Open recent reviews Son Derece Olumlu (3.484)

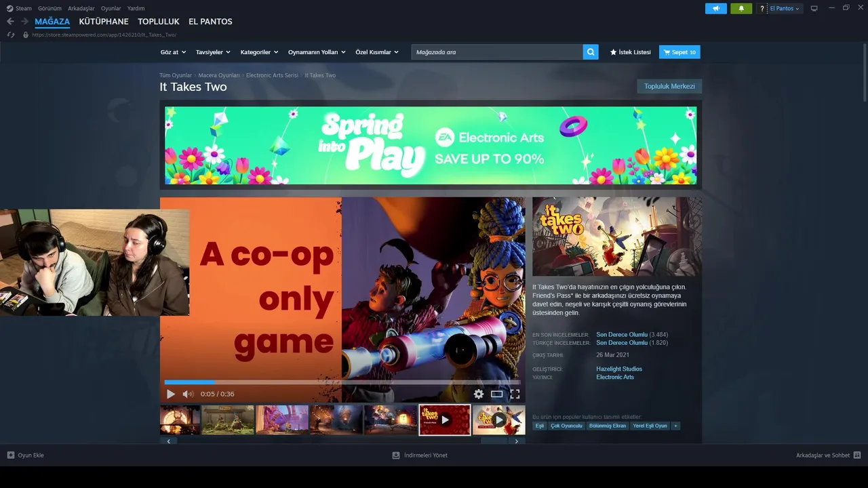[632, 335]
